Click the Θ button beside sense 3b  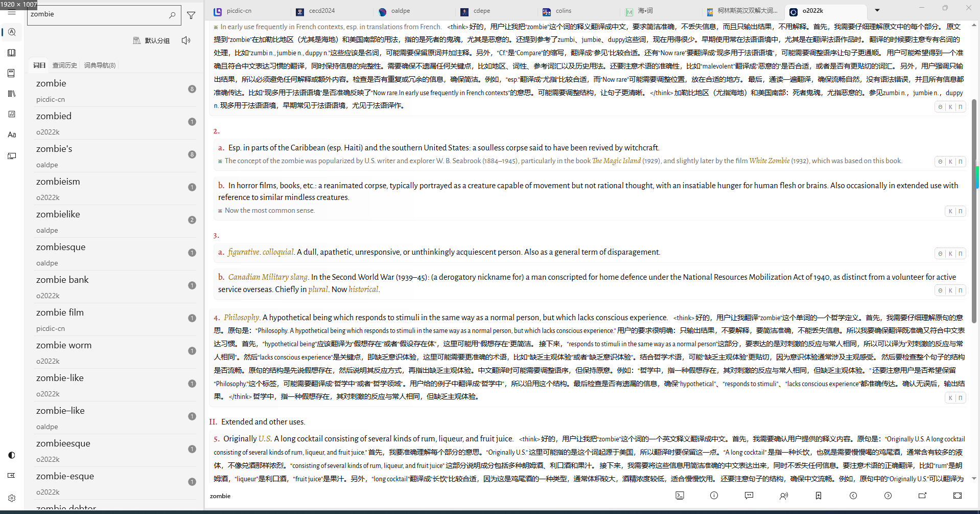940,290
